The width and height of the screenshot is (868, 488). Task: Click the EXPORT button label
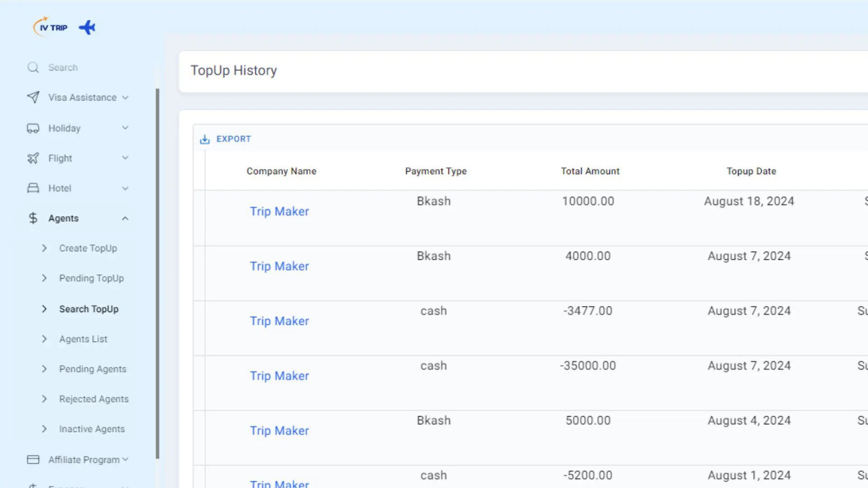pos(234,139)
